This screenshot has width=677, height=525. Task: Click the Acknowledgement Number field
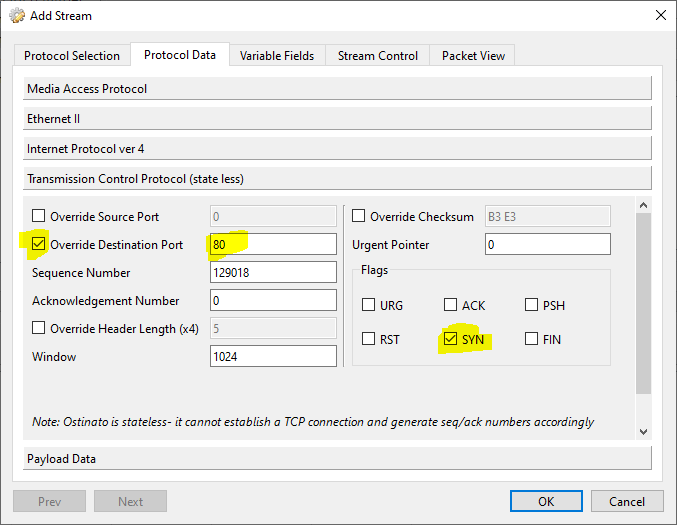pyautogui.click(x=273, y=300)
